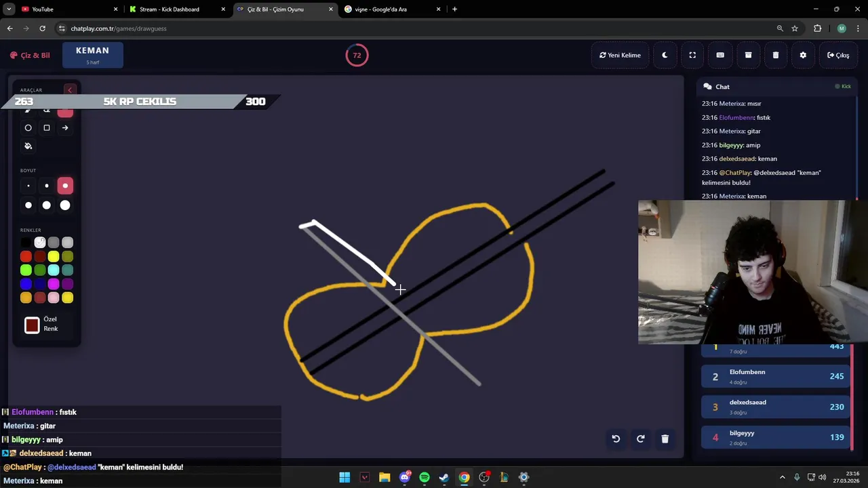
Task: Click the Chat panel header
Action: (x=776, y=87)
